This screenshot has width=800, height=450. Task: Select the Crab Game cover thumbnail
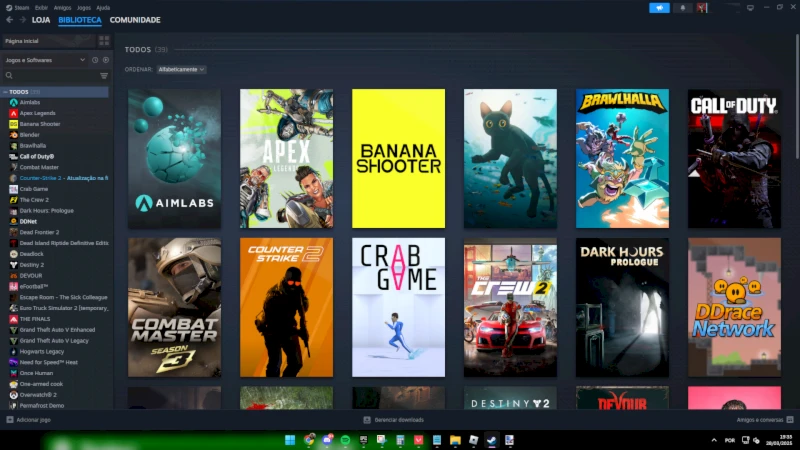pyautogui.click(x=398, y=307)
